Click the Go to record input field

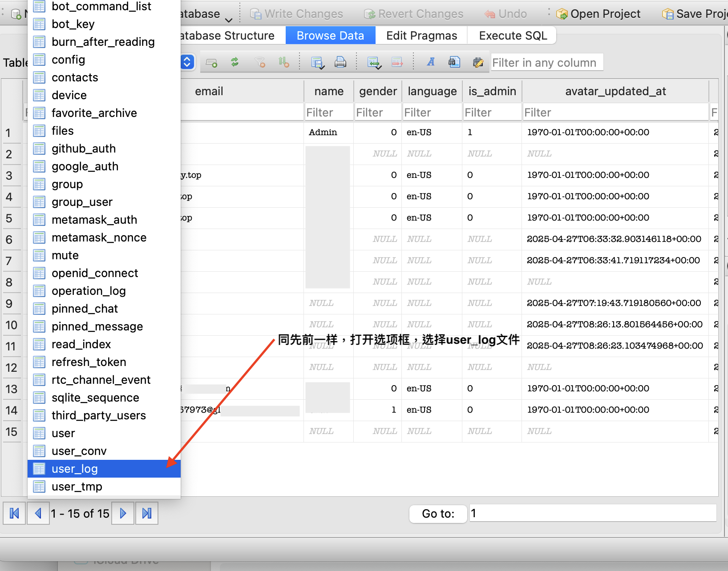[534, 513]
